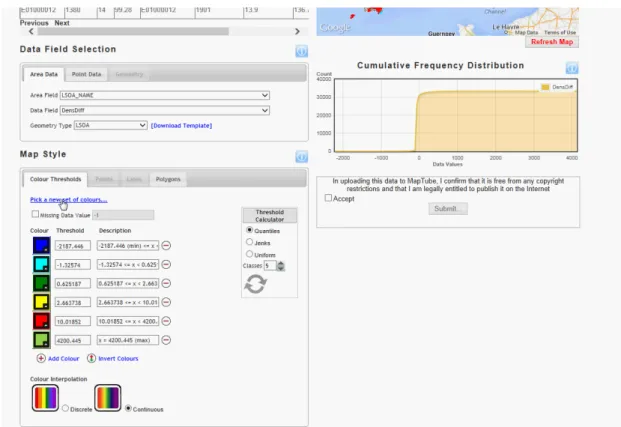Open the red colour swatch
Screen dimensions: 621x427
[41, 321]
